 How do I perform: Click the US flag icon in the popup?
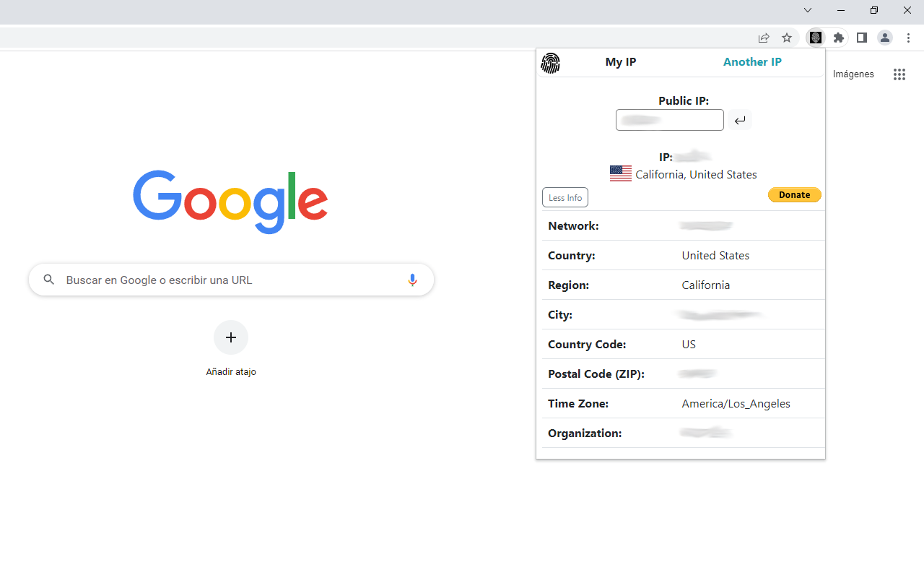(620, 173)
